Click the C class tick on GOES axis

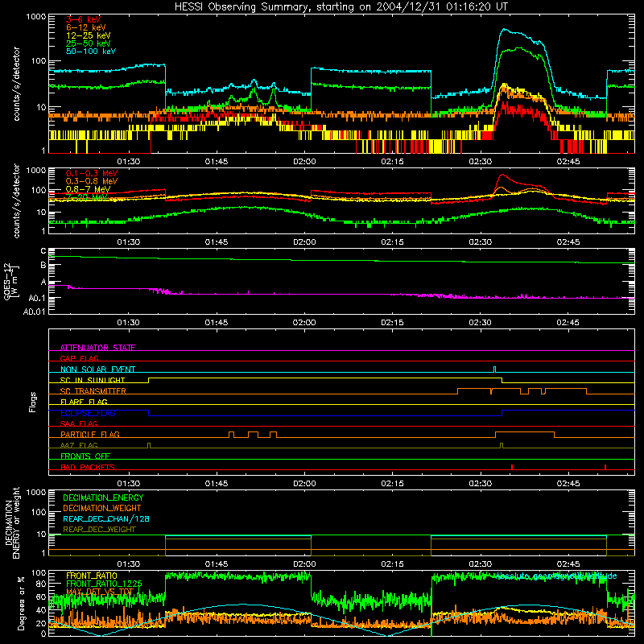pos(43,250)
